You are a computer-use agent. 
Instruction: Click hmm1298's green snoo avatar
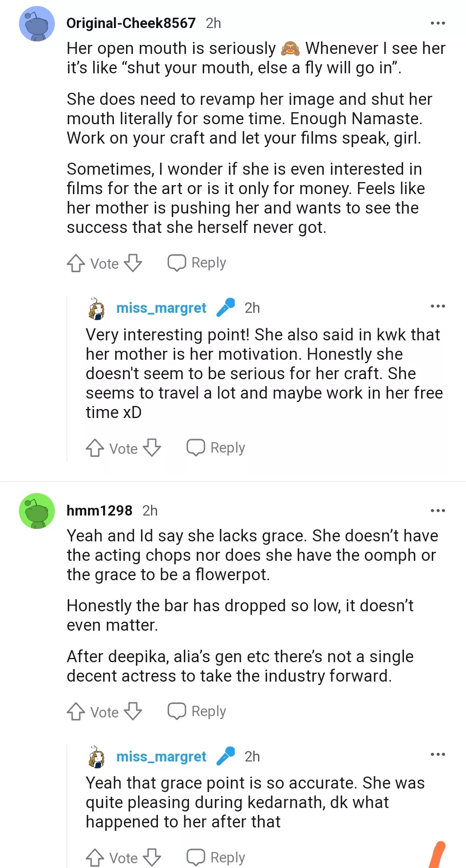click(37, 511)
